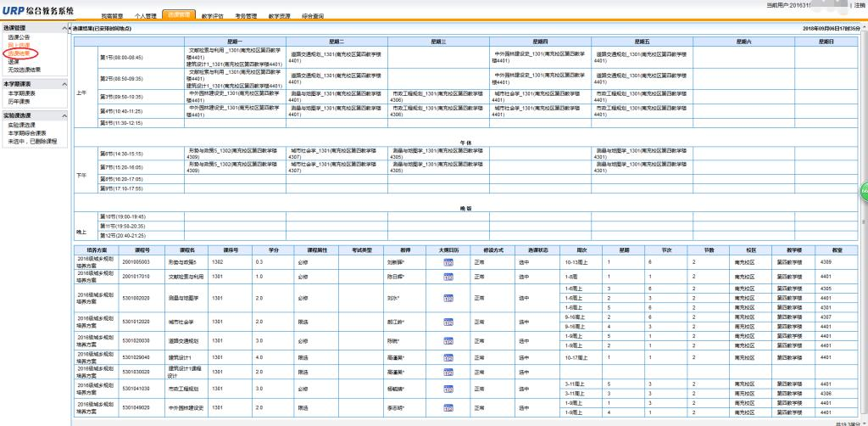Image resolution: width=868 pixels, height=426 pixels.
Task: Go to 无效选课结果 sidebar link
Action: pyautogui.click(x=25, y=70)
